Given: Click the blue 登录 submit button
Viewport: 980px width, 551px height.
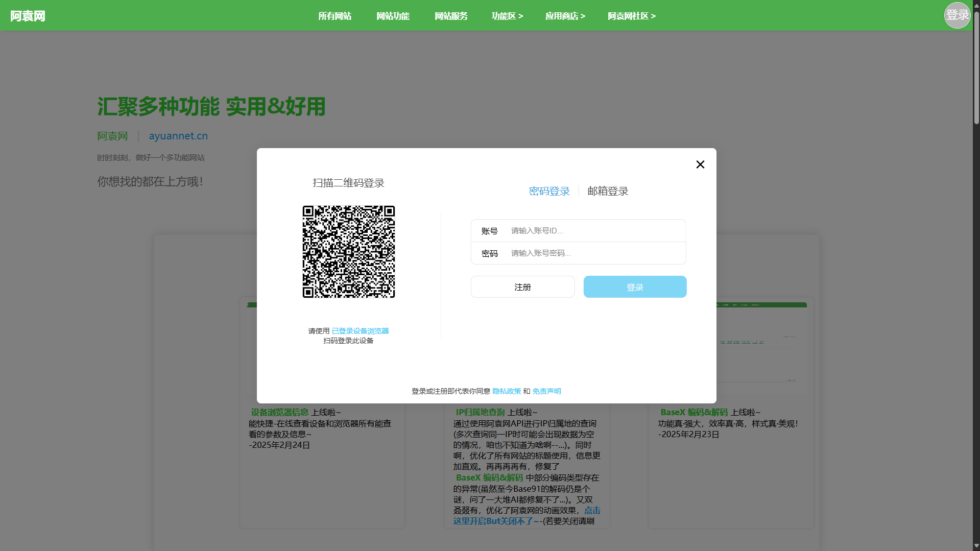Looking at the screenshot, I should coord(635,287).
